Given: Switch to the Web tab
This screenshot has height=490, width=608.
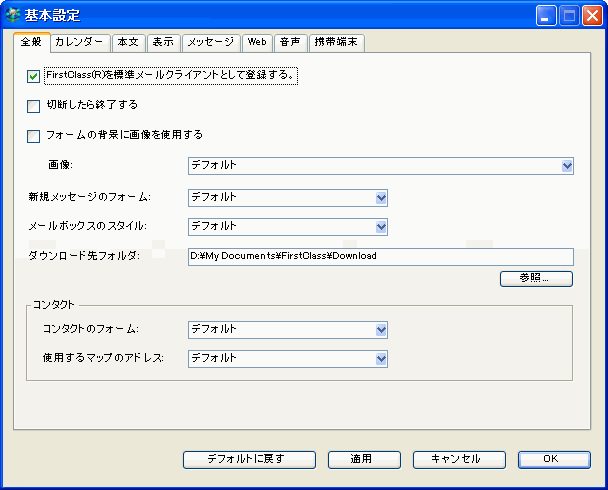Looking at the screenshot, I should 257,42.
